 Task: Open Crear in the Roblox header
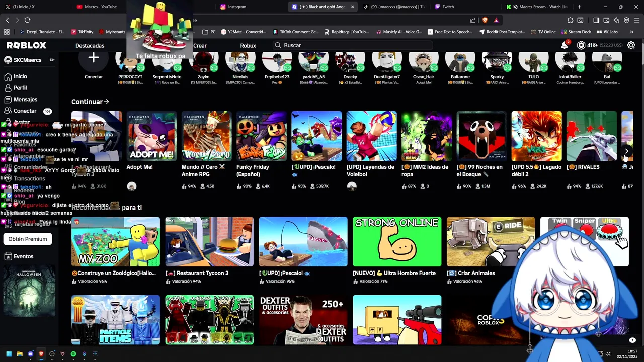(x=200, y=45)
